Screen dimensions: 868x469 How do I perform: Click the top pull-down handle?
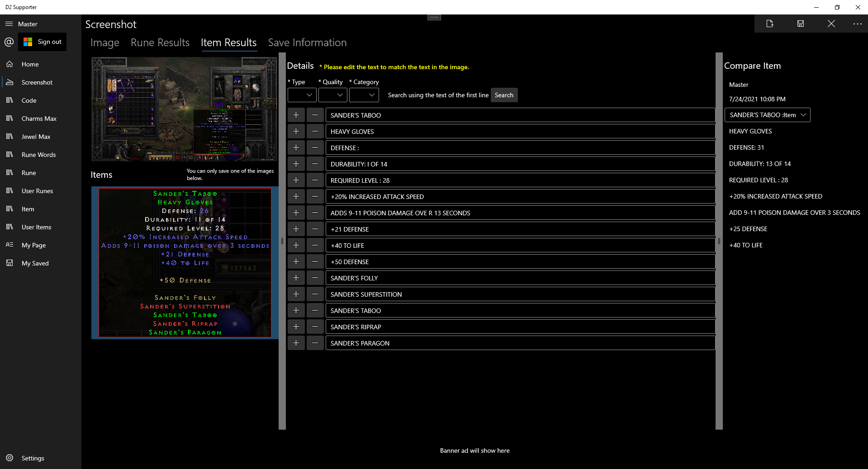coord(434,18)
